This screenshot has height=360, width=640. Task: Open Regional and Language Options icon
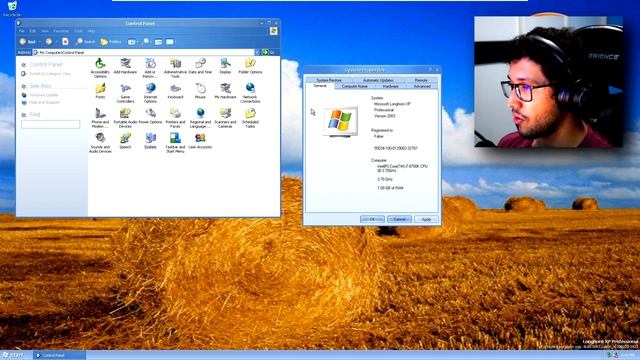pyautogui.click(x=200, y=118)
